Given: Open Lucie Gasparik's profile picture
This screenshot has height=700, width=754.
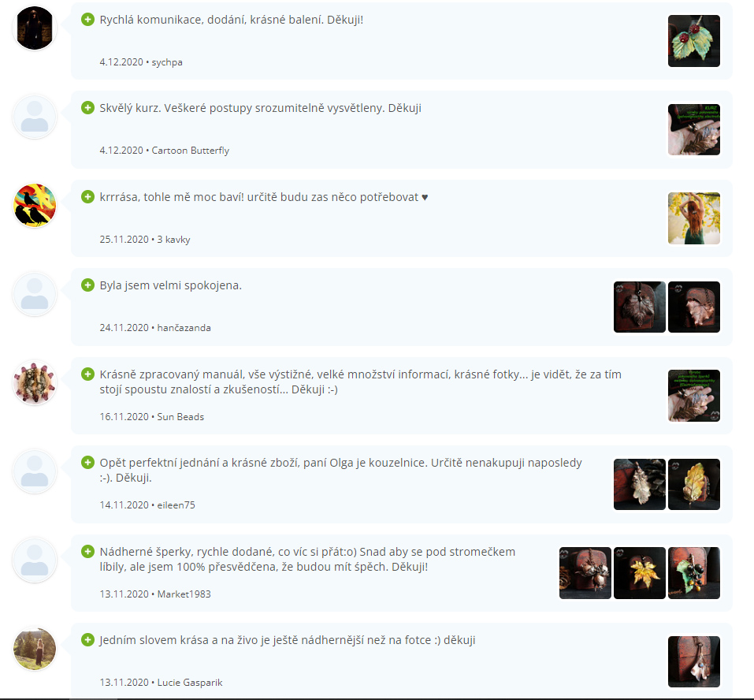Looking at the screenshot, I should click(35, 649).
